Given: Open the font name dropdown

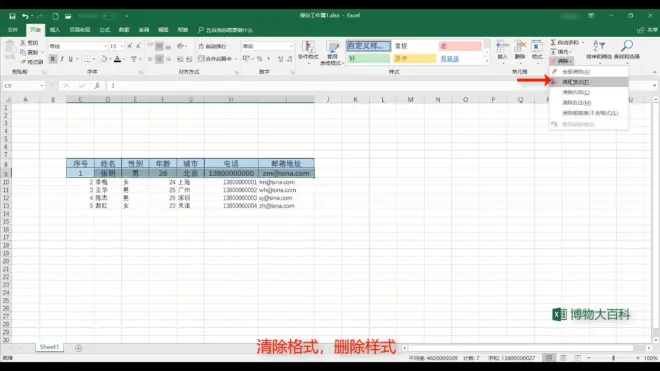Looking at the screenshot, I should tap(106, 46).
